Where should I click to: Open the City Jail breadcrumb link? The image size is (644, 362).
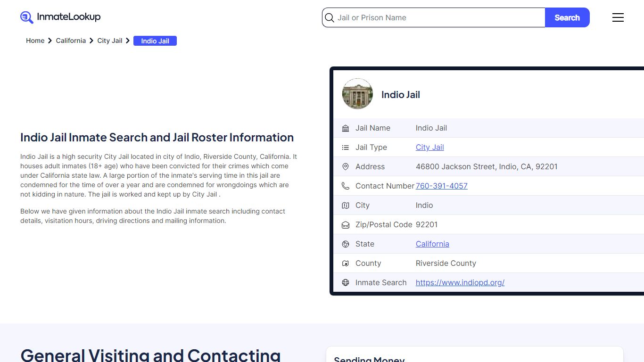pos(110,41)
